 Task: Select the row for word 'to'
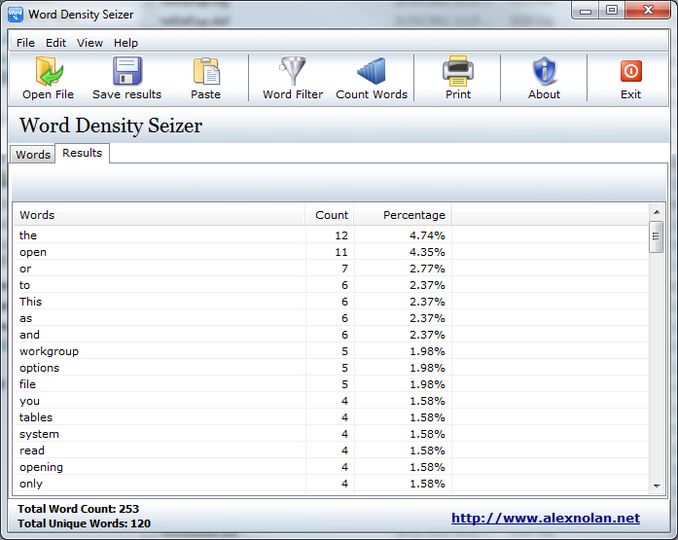tap(331, 285)
